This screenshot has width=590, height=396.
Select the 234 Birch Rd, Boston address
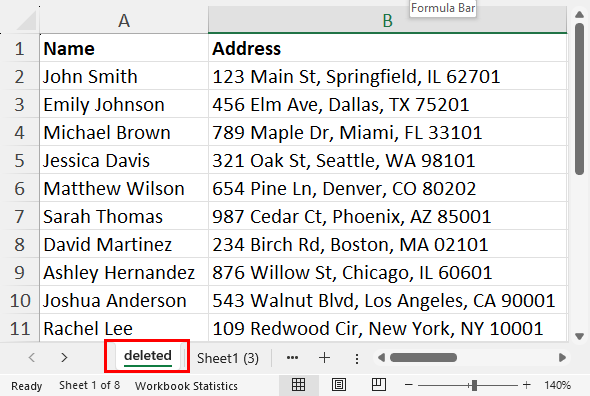[x=387, y=244]
